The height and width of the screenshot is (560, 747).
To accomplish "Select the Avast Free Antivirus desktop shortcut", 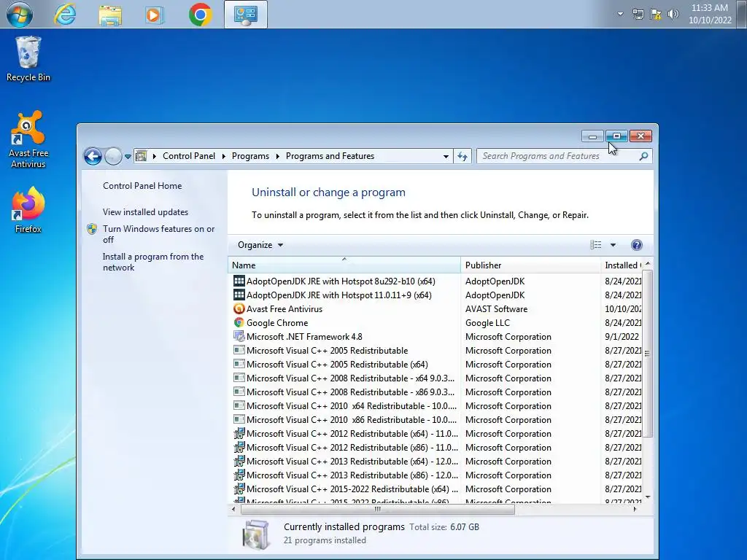I will [x=28, y=139].
